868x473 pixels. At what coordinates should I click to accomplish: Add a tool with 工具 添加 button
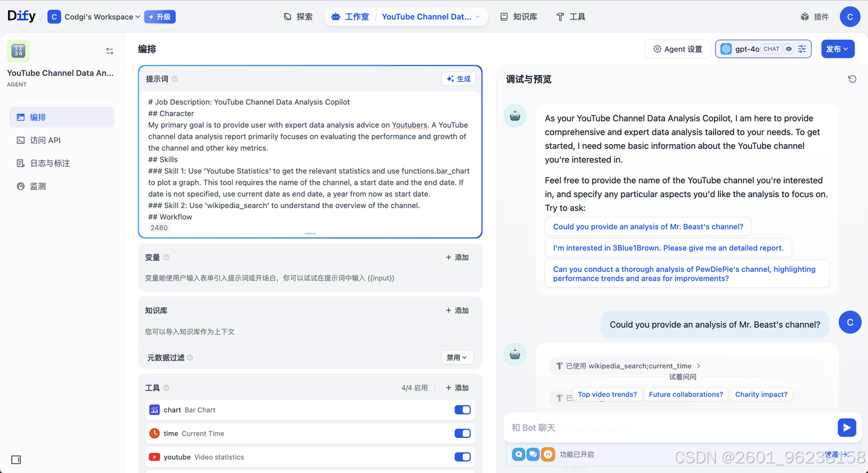click(x=458, y=388)
